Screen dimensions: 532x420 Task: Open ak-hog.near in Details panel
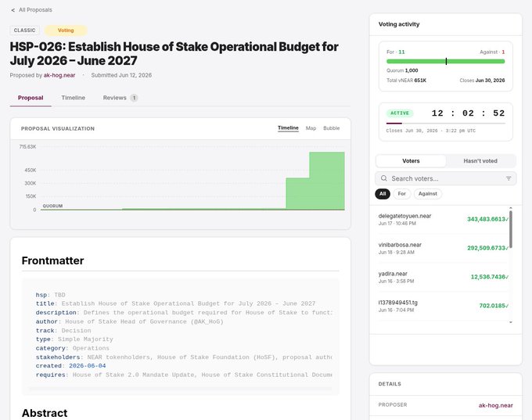click(496, 405)
